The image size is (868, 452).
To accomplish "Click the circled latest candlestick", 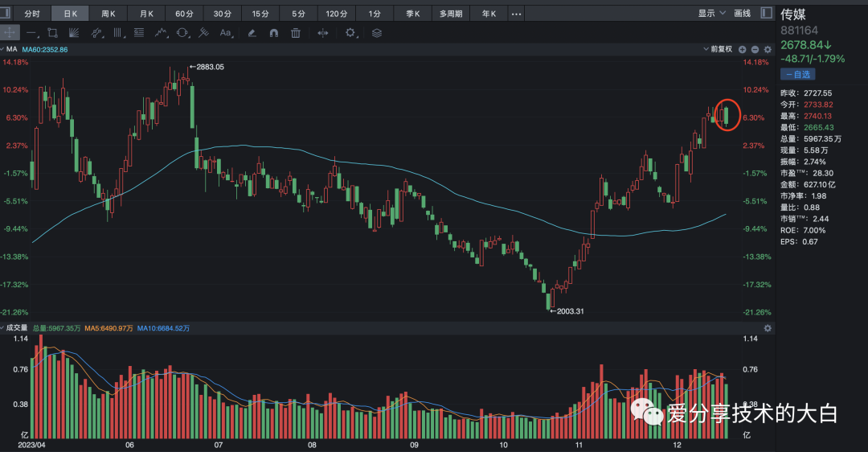I will (x=727, y=115).
